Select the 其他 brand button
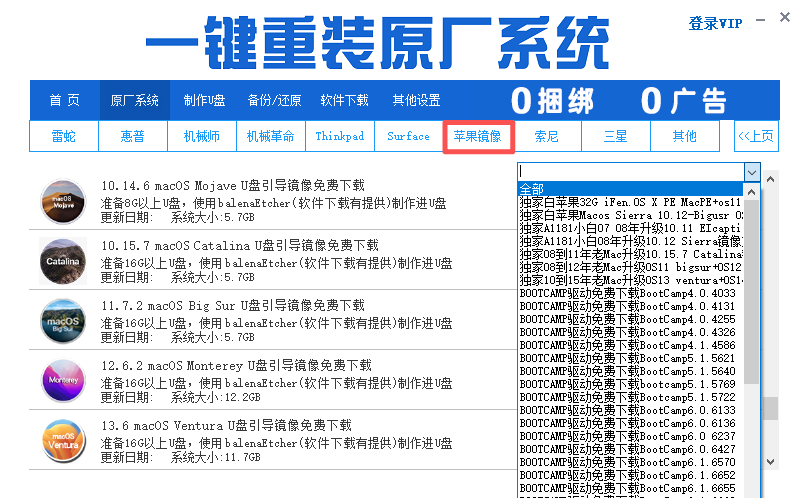Screen dimensions: 808x498 click(x=685, y=136)
